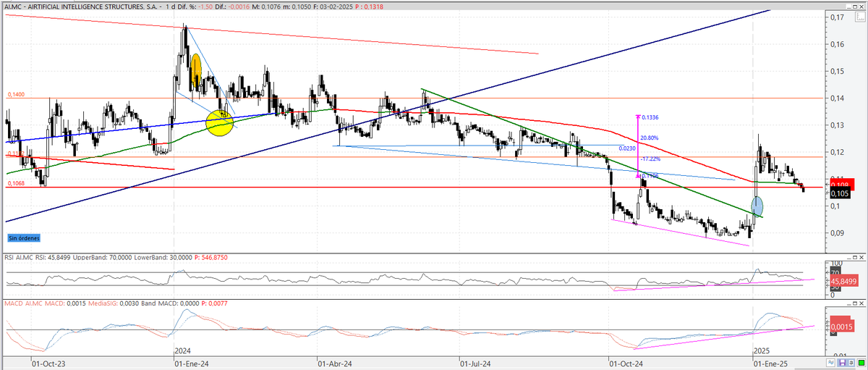Close the MACD indicator panel
Viewport: 868px width, 370px height.
pyautogui.click(x=861, y=303)
